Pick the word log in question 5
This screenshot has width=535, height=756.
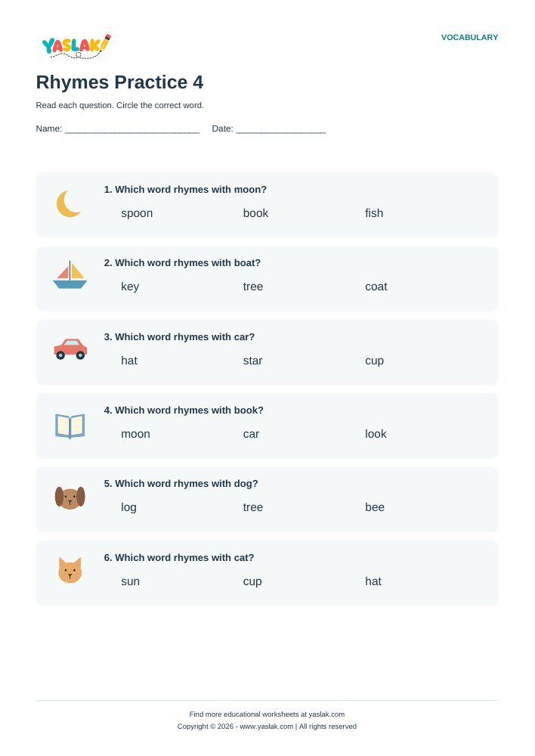point(128,508)
